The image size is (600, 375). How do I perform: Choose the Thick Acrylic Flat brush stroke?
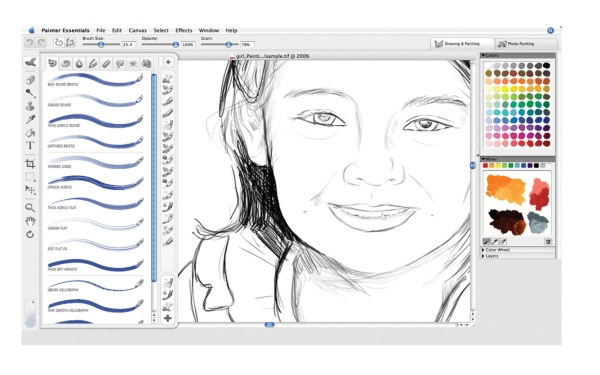pyautogui.click(x=95, y=204)
